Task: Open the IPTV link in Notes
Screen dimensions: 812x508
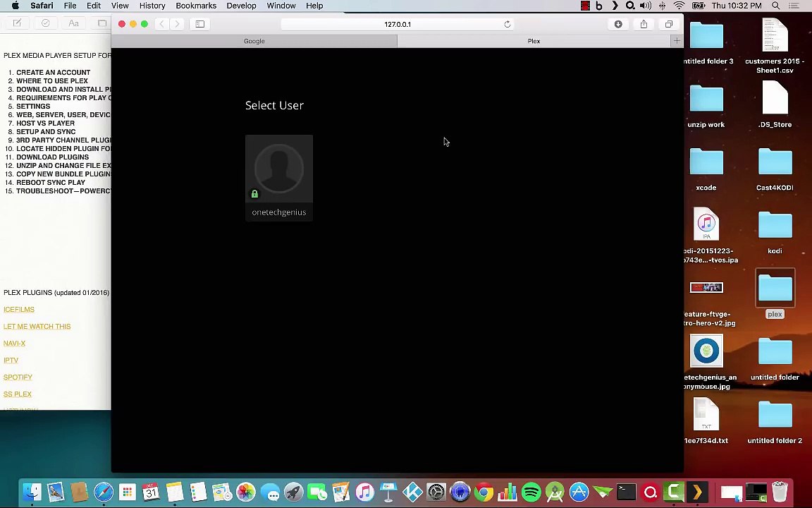Action: pyautogui.click(x=11, y=361)
